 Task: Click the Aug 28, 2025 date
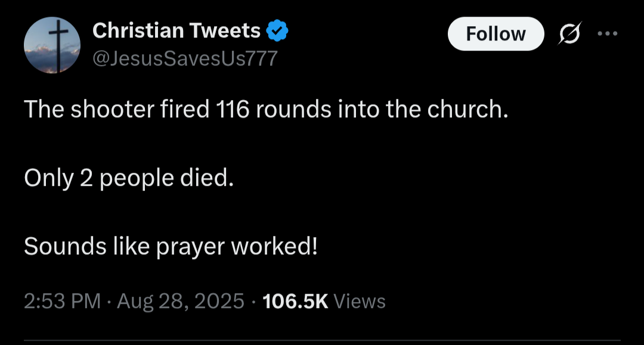(181, 301)
